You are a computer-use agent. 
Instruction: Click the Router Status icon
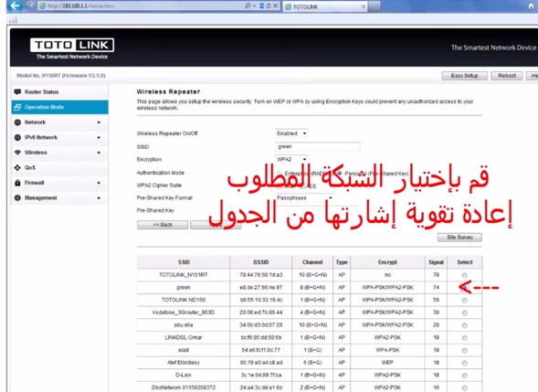point(17,91)
